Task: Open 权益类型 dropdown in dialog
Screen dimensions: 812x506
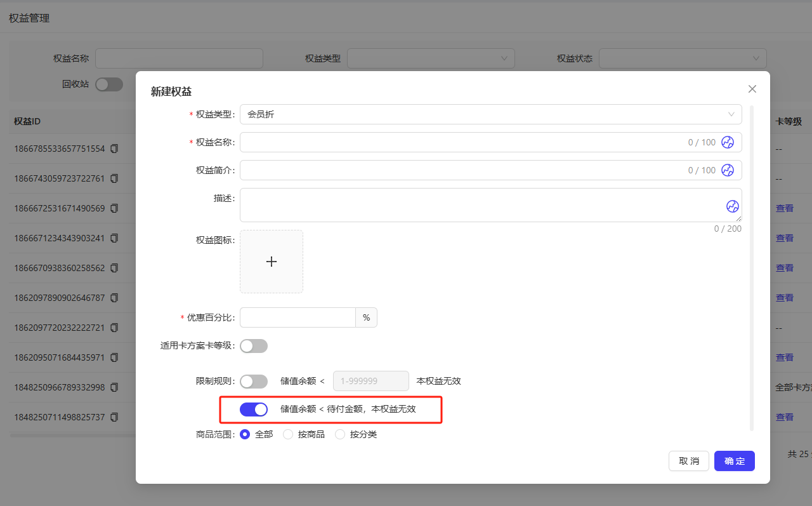Action: 490,114
